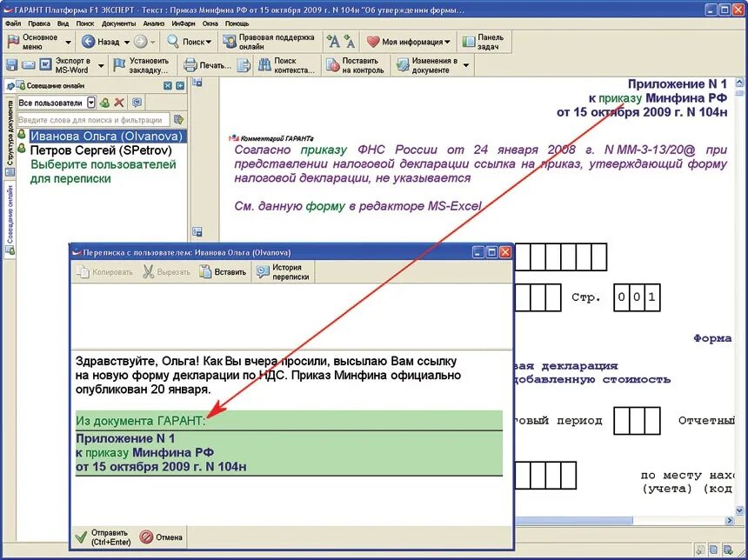Open the Правка menu
The height and width of the screenshot is (560, 748).
(39, 23)
